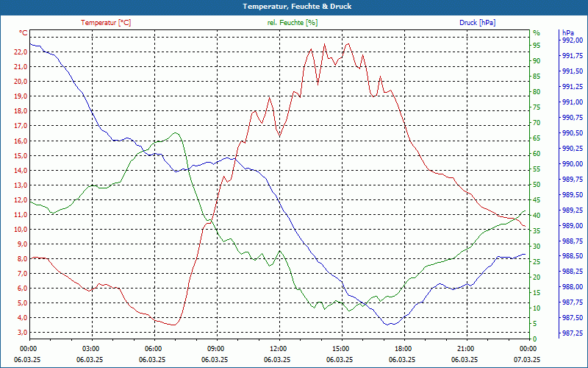Click the '6,0' temperature axis value

[22, 288]
